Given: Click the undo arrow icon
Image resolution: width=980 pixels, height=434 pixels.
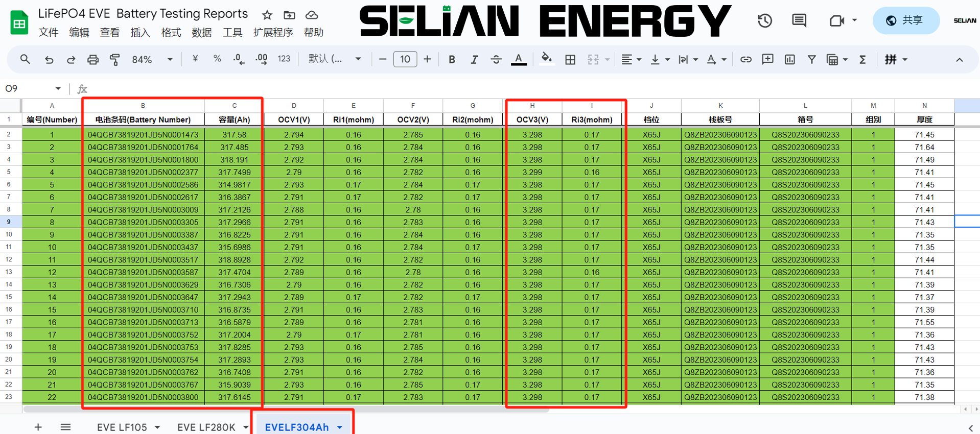Looking at the screenshot, I should (49, 60).
